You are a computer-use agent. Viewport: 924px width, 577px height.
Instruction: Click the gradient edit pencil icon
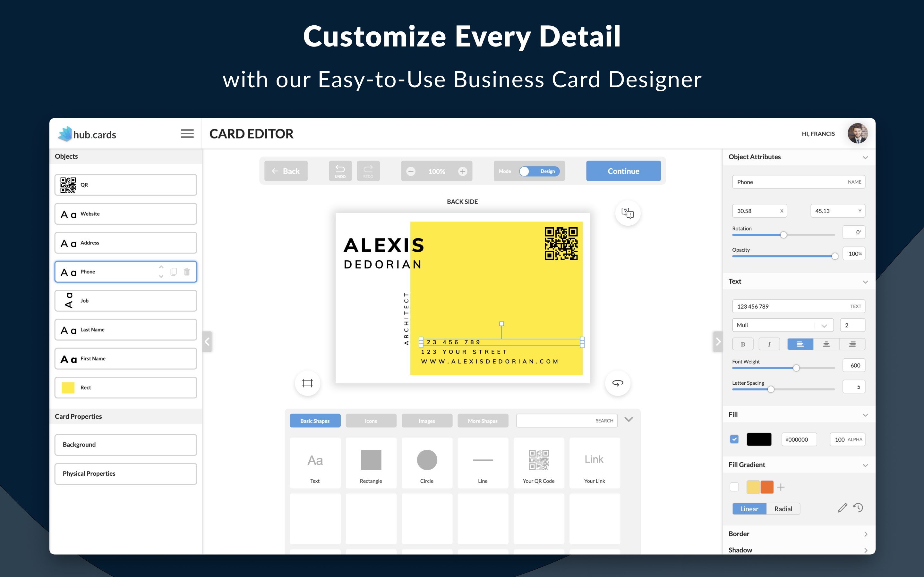point(842,508)
